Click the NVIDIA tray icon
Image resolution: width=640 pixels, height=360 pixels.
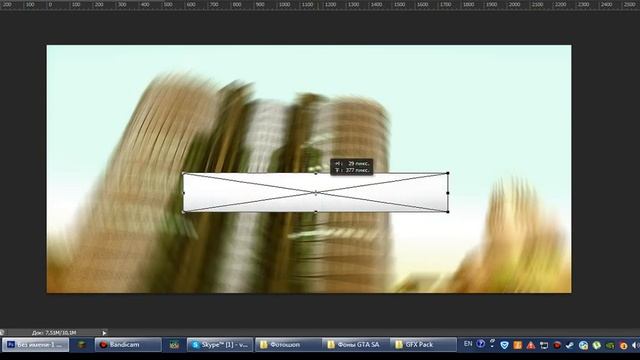coord(610,346)
